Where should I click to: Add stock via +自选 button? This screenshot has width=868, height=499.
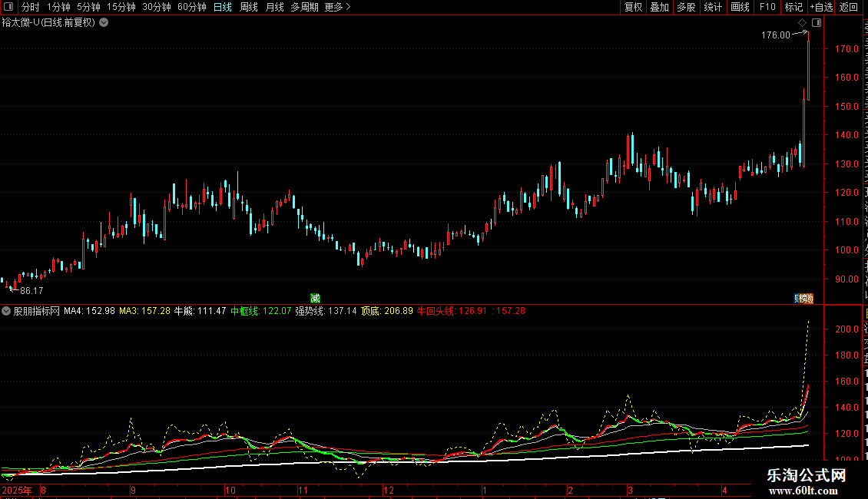pyautogui.click(x=821, y=7)
